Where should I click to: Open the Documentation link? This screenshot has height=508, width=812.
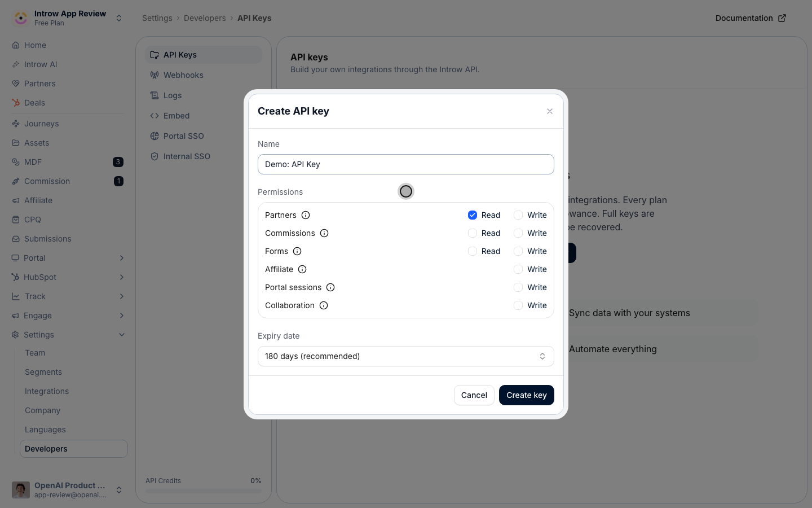click(x=751, y=18)
